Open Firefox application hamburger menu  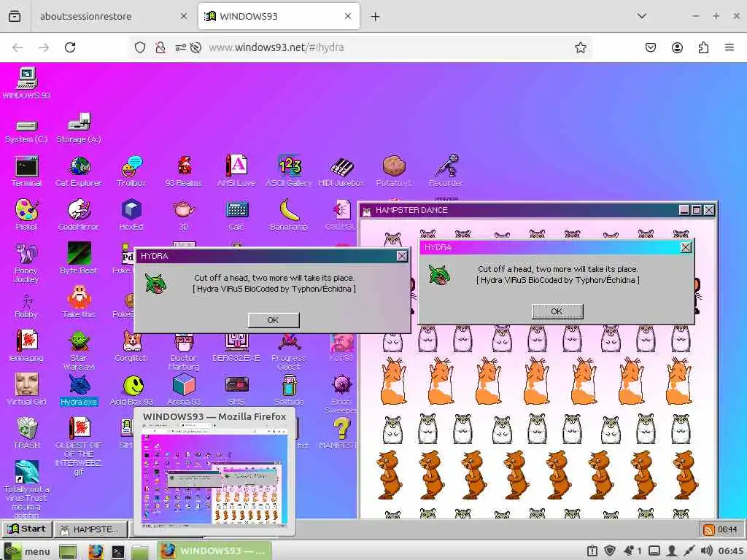[x=729, y=47]
